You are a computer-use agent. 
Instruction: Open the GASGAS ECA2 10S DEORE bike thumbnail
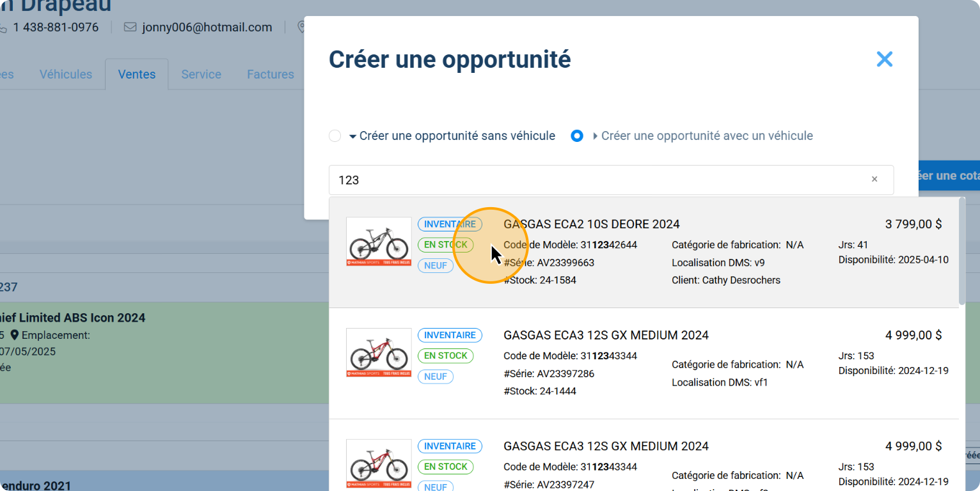pyautogui.click(x=379, y=242)
